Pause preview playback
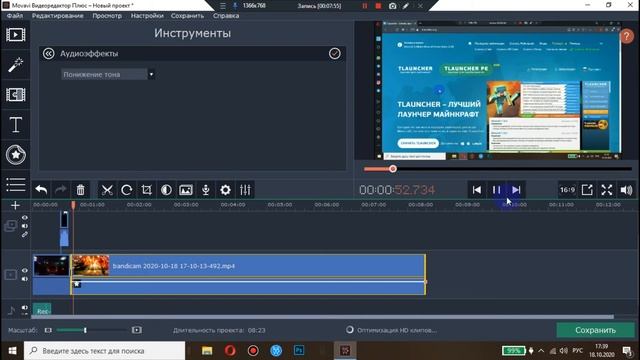The height and width of the screenshot is (360, 640). pyautogui.click(x=496, y=190)
